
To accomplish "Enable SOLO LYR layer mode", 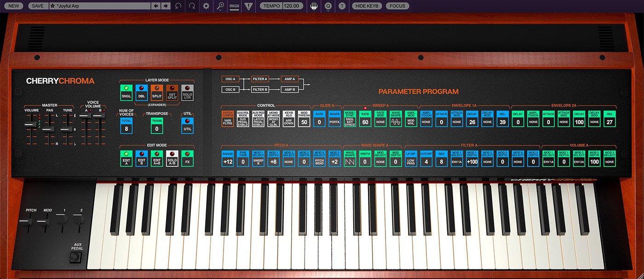I will 186,91.
